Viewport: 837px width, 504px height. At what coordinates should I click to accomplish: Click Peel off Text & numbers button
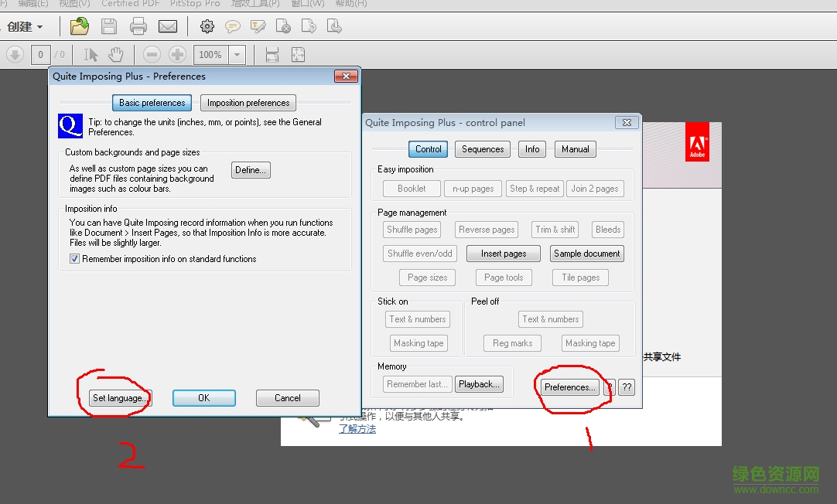[550, 319]
